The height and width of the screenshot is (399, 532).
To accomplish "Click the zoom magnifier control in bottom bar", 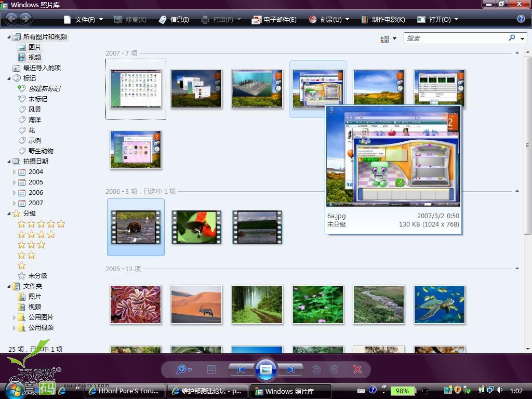I will tap(182, 369).
